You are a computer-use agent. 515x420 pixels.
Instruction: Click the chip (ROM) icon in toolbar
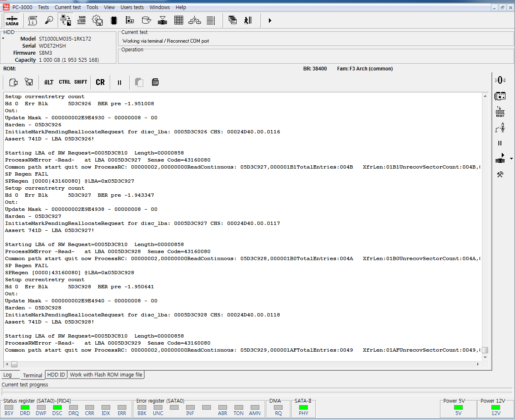point(114,20)
